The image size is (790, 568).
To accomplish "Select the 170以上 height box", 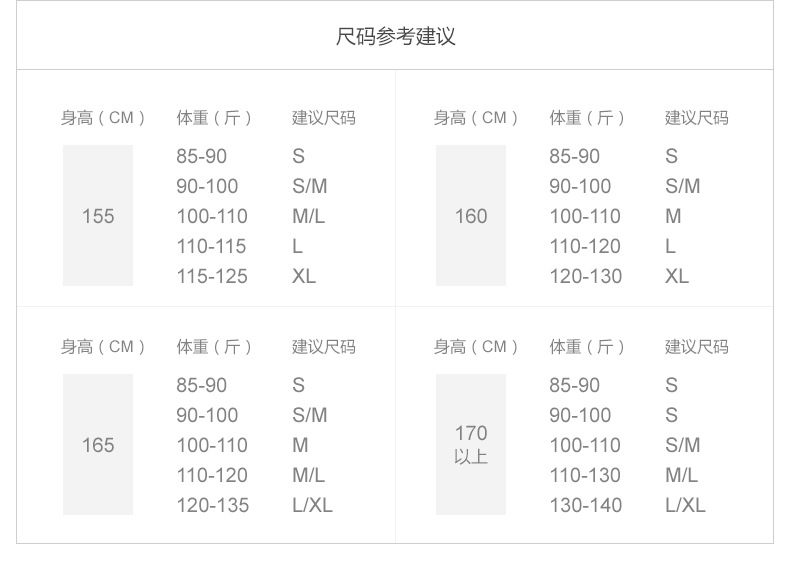I will tap(471, 445).
